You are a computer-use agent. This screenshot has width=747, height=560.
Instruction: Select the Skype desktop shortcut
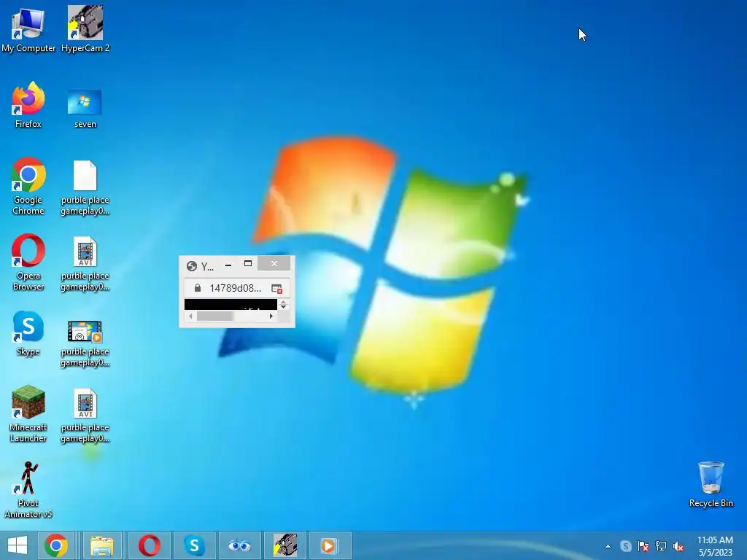tap(28, 333)
